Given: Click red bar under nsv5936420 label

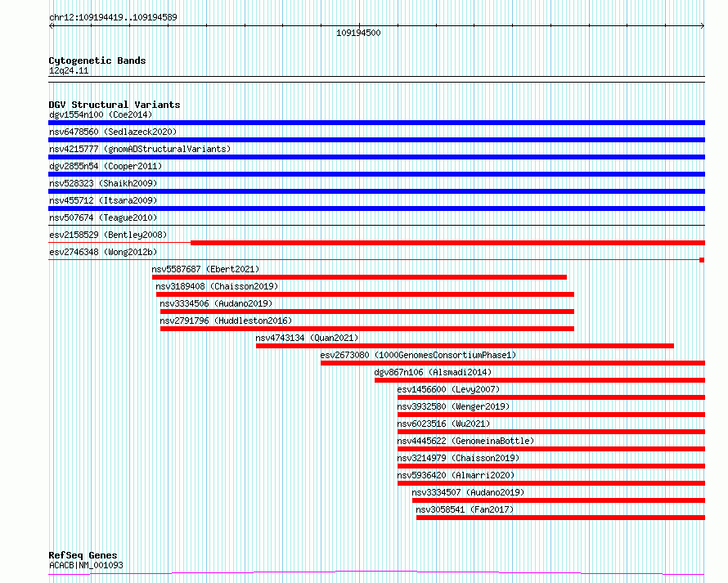Looking at the screenshot, I should pyautogui.click(x=551, y=483).
